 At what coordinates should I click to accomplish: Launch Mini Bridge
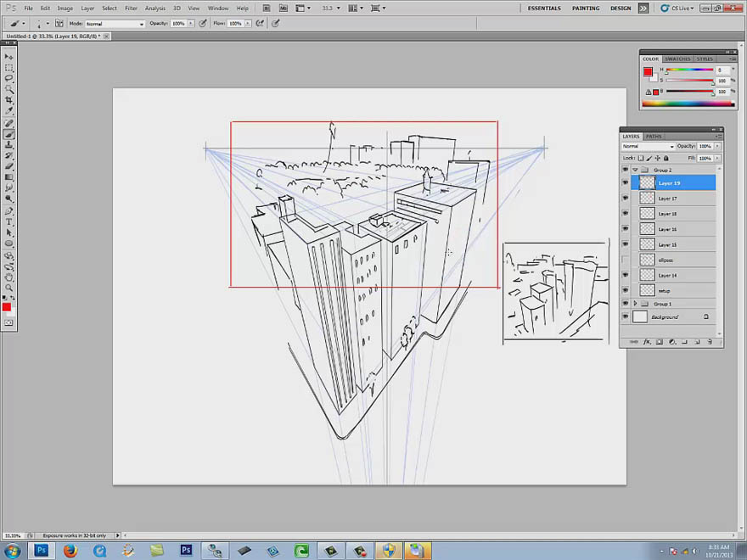point(283,8)
